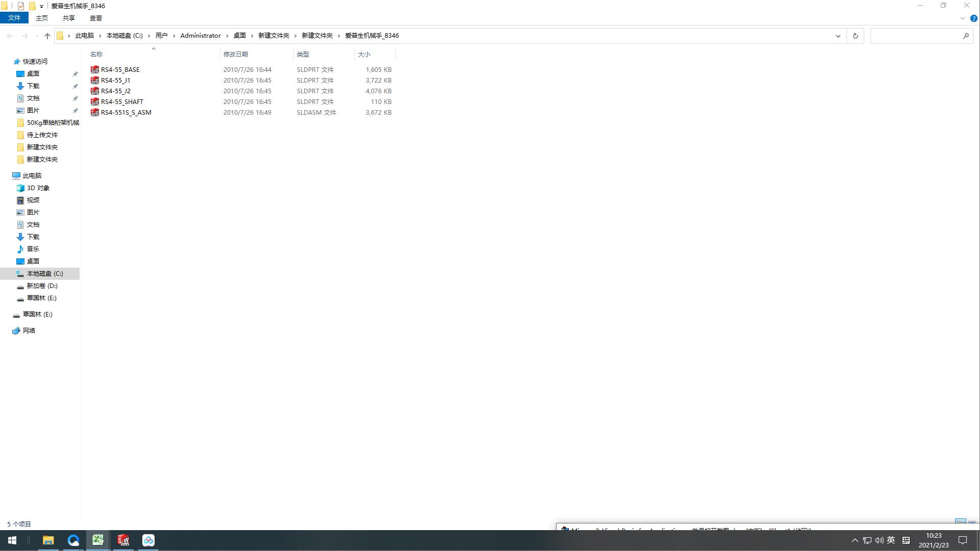Expand the ribbon with the chevron
Viewport: 980px width, 551px height.
[963, 18]
